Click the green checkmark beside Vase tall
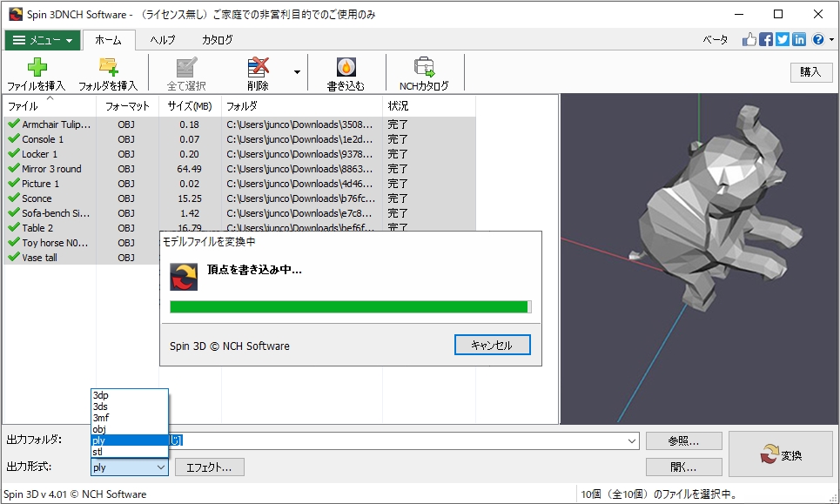 point(14,257)
